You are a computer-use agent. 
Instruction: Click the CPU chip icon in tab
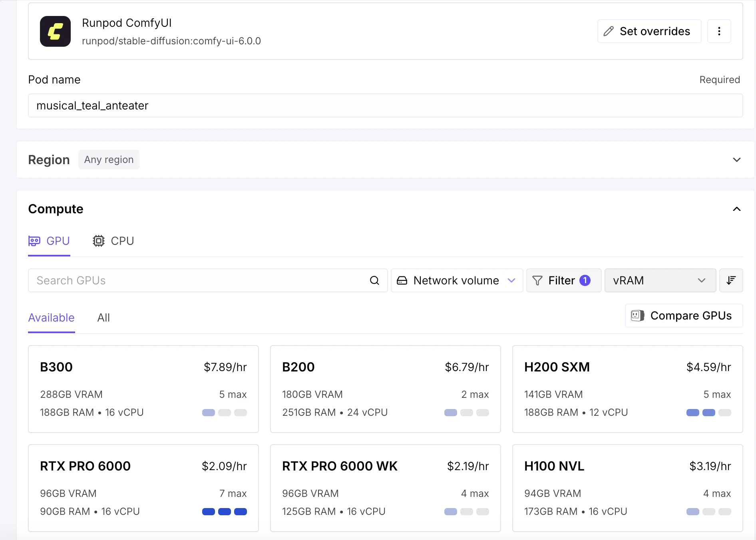point(99,241)
